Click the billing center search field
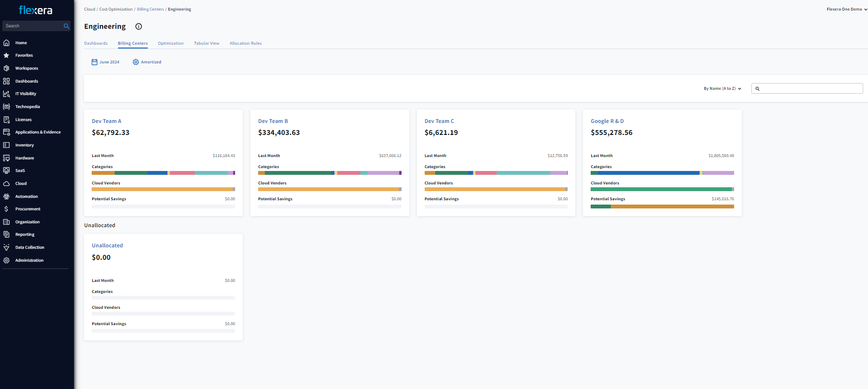The height and width of the screenshot is (389, 868). point(810,88)
